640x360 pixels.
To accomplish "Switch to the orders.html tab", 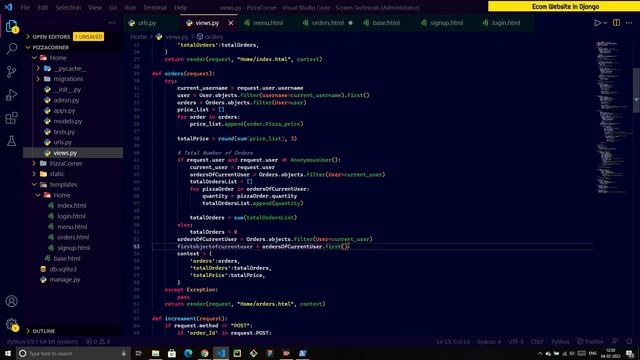I will click(328, 23).
